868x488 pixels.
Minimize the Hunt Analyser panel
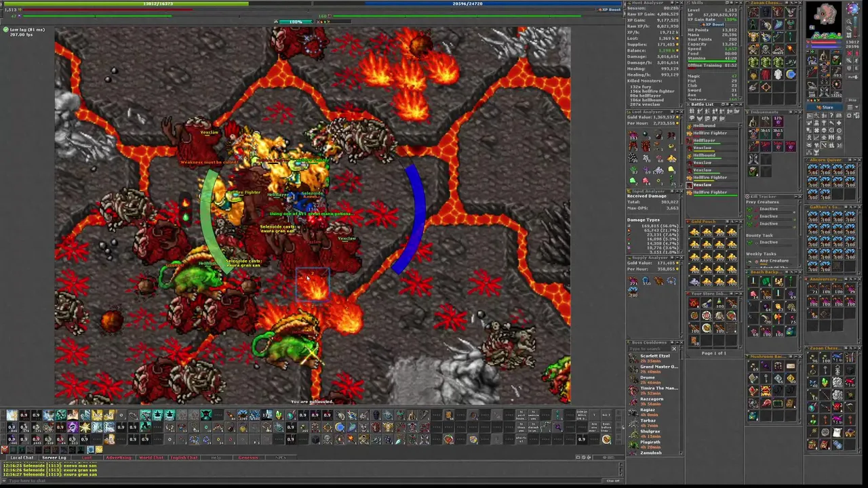coord(677,3)
